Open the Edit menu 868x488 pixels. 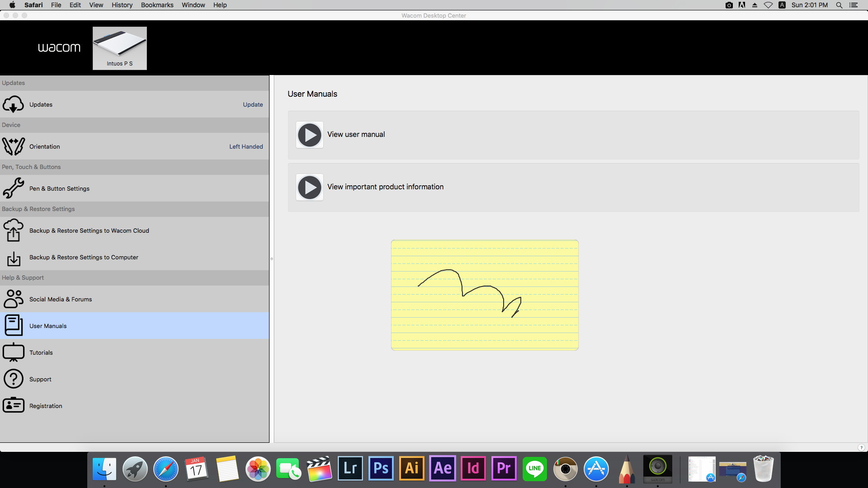(75, 5)
